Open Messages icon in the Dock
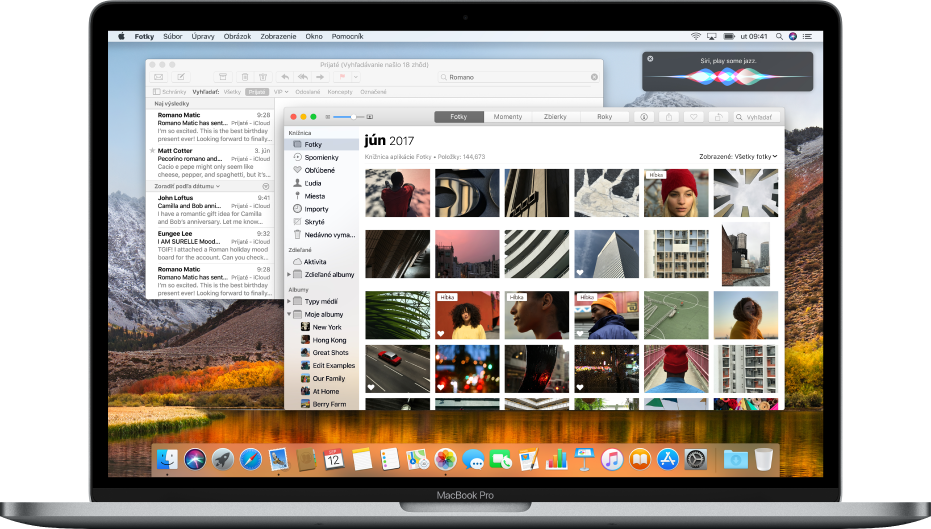 473,460
